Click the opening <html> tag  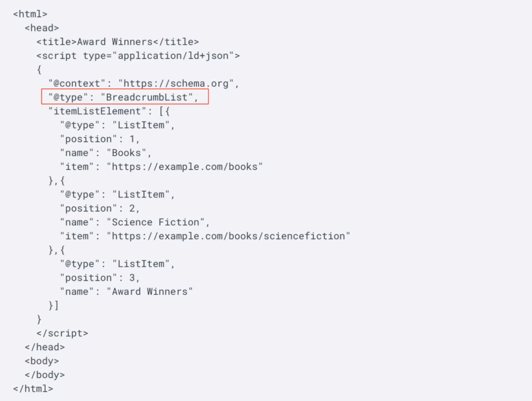30,14
